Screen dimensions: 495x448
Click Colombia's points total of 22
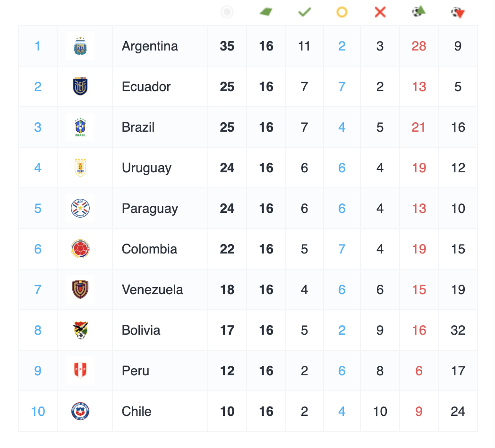pos(227,249)
